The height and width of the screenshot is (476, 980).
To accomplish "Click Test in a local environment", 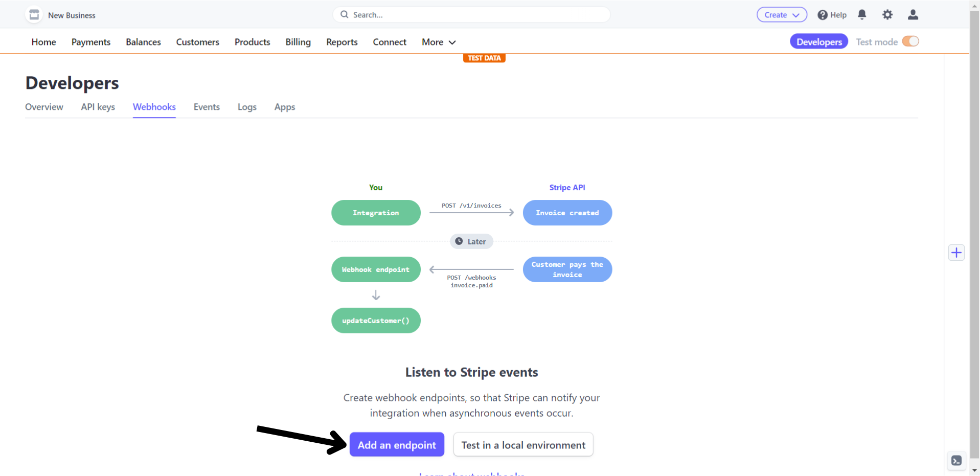I will point(523,445).
